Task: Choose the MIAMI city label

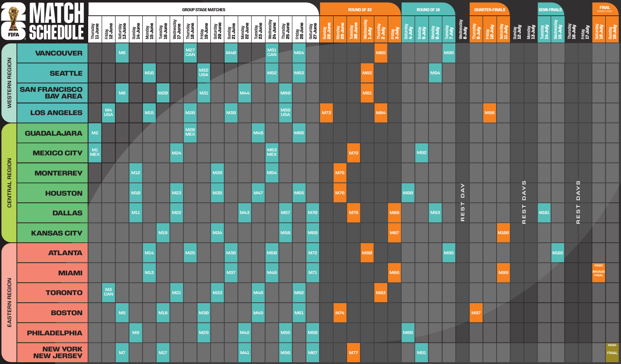Action: pyautogui.click(x=52, y=273)
